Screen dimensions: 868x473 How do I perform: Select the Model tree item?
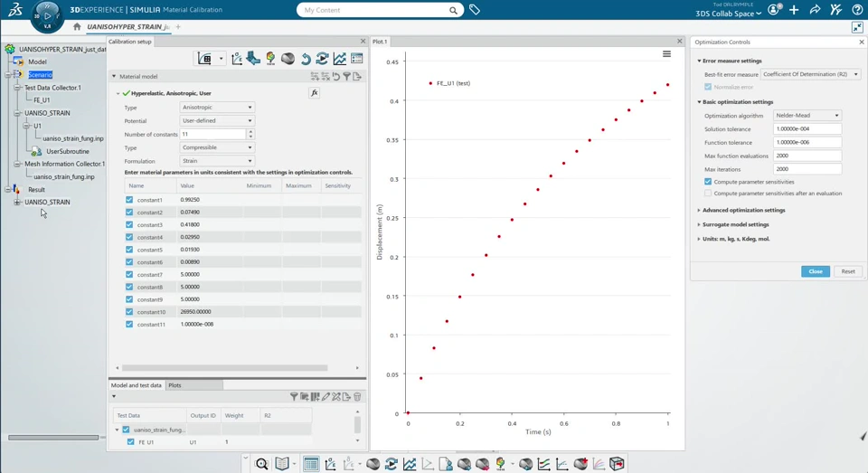[x=37, y=61]
